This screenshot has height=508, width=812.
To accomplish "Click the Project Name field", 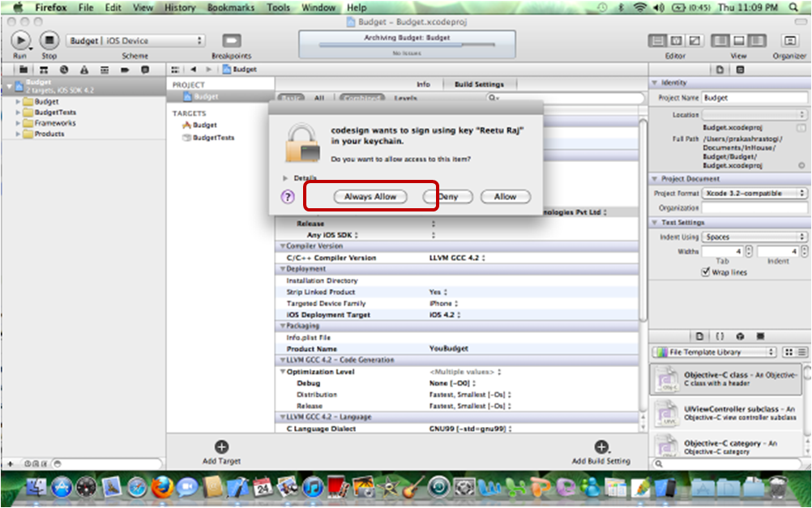I will pyautogui.click(x=754, y=97).
